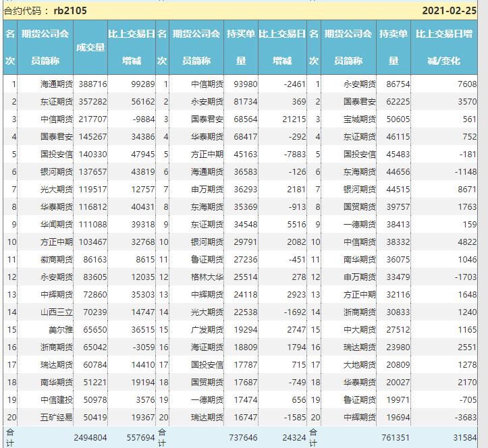Select 南华期货 with short position 36075

coord(360,260)
